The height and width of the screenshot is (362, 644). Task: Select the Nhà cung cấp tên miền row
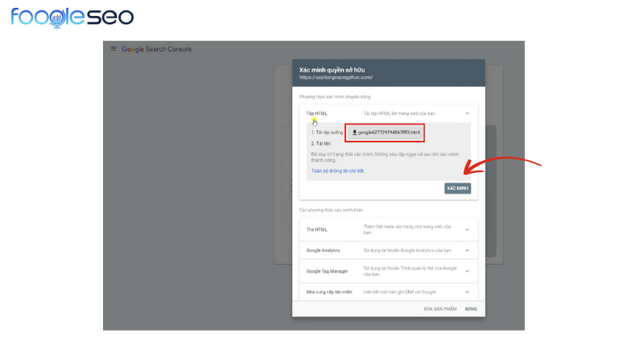click(x=330, y=292)
